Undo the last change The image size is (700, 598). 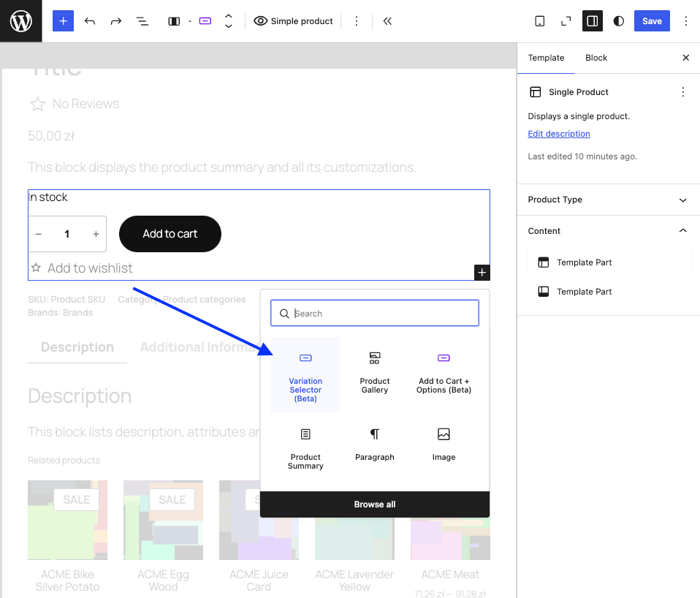coord(90,21)
